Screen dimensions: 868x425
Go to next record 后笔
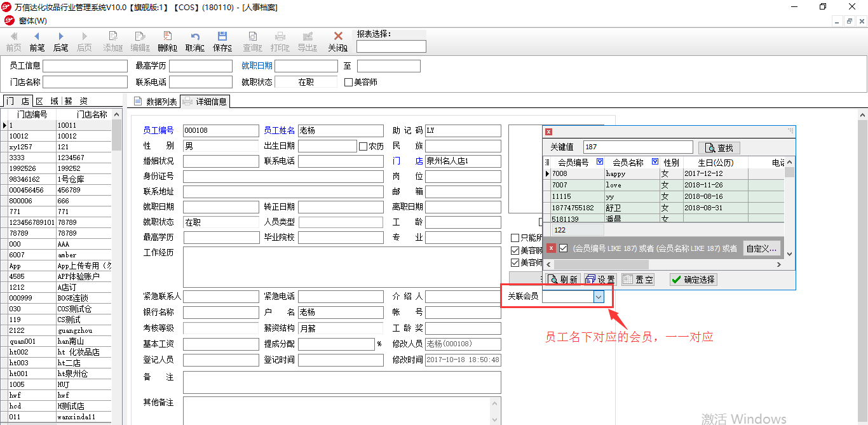[61, 41]
